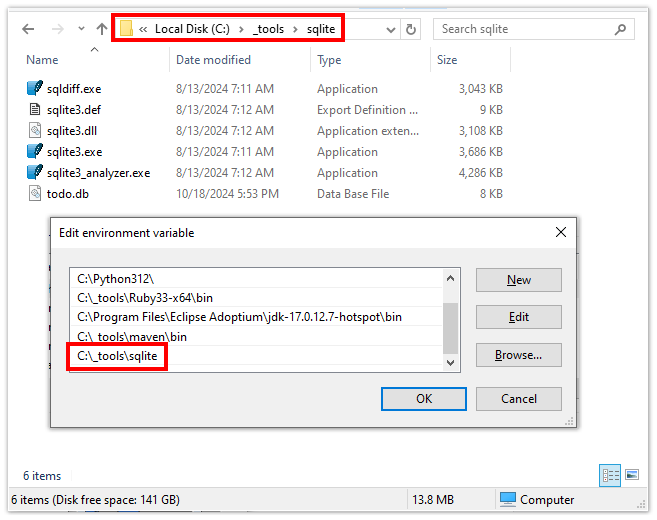Click the search magnifier icon

point(623,29)
